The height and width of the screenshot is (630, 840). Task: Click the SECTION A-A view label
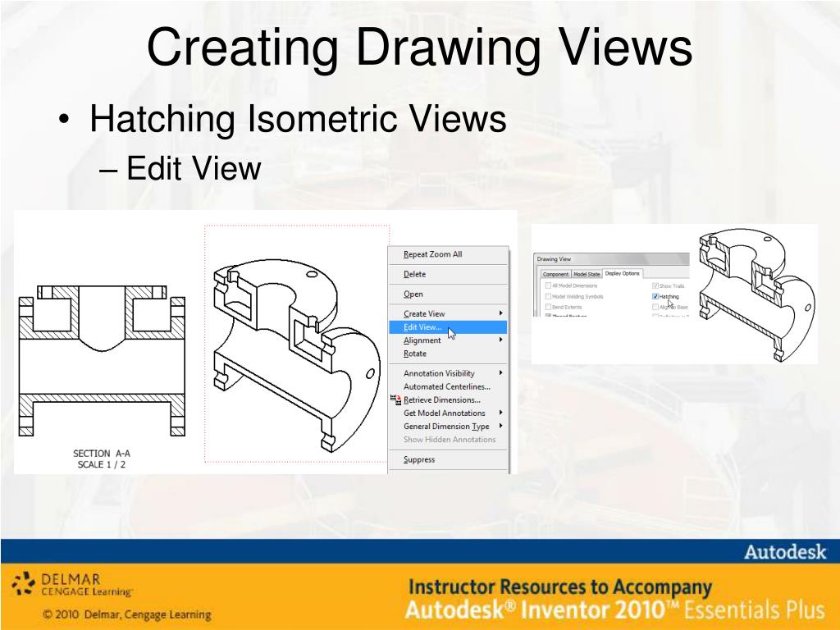101,453
